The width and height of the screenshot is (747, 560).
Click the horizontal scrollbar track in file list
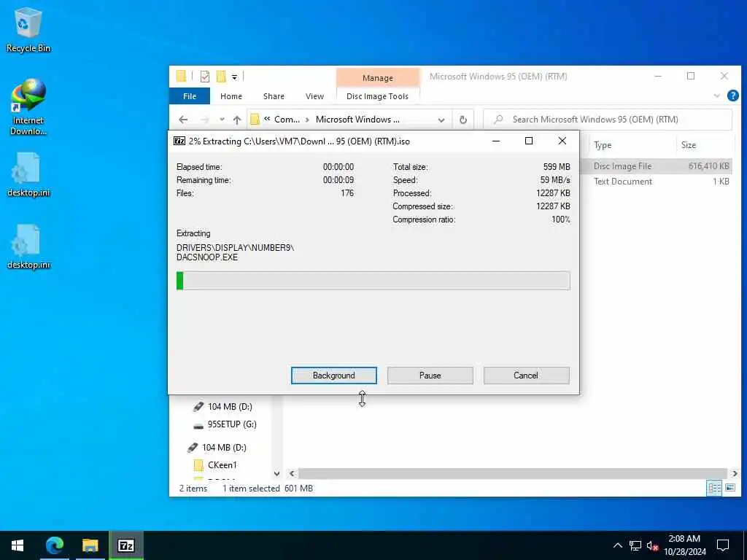click(513, 473)
